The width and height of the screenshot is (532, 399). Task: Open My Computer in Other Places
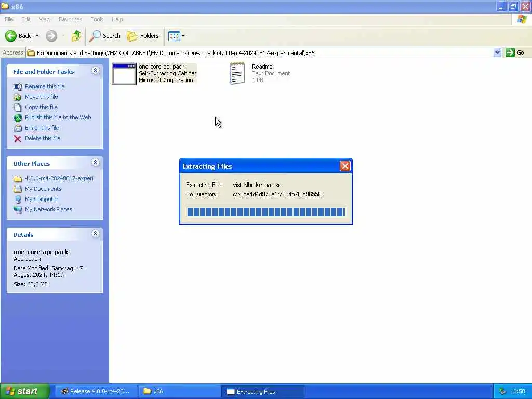(42, 199)
